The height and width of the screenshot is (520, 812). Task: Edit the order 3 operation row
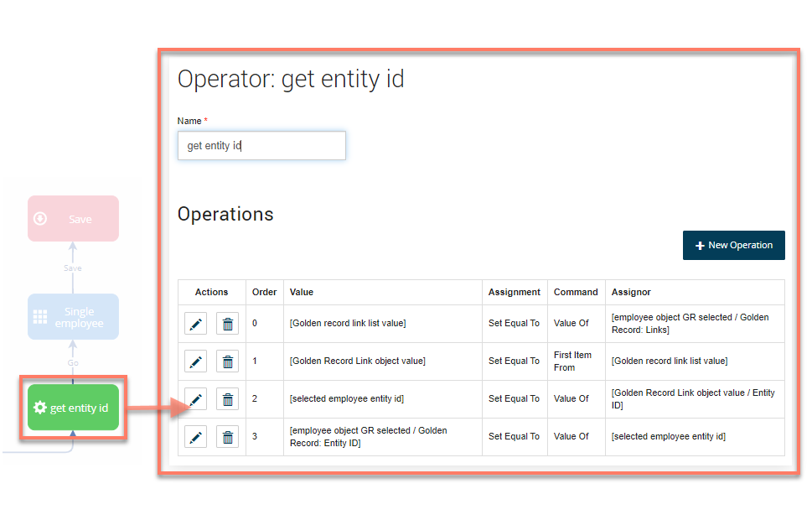coord(195,437)
